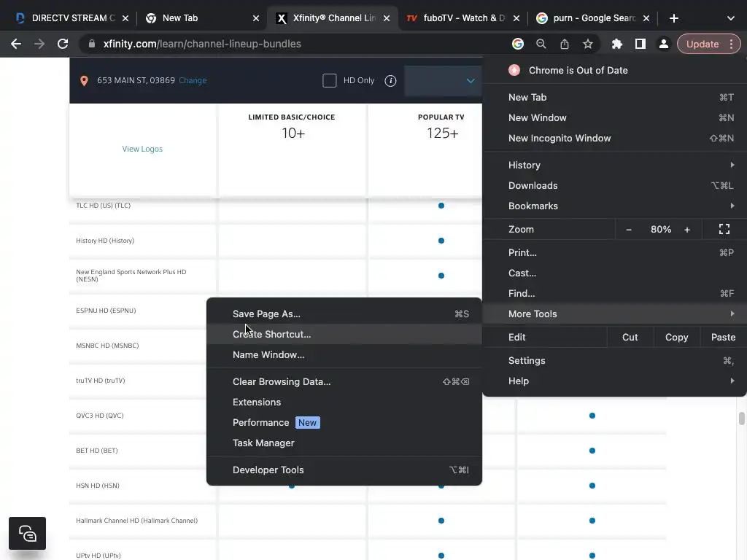
Task: Click the forward navigation arrow
Action: coord(39,44)
